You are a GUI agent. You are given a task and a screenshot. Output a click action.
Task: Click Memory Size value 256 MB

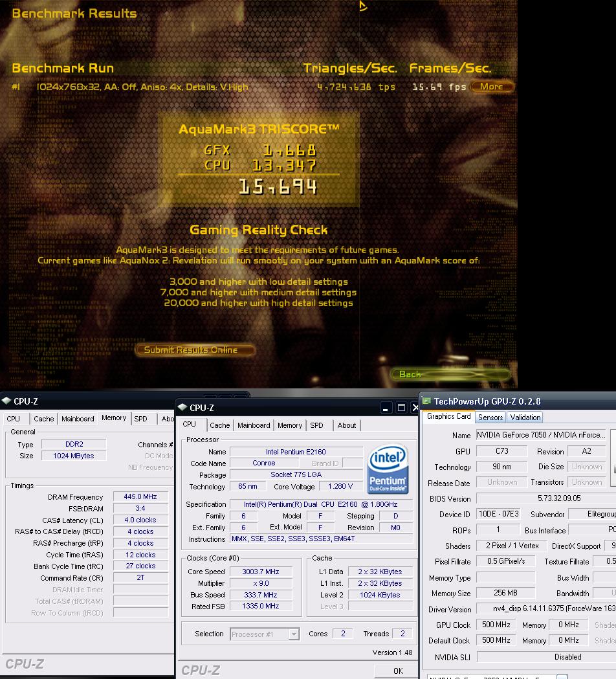pos(505,593)
